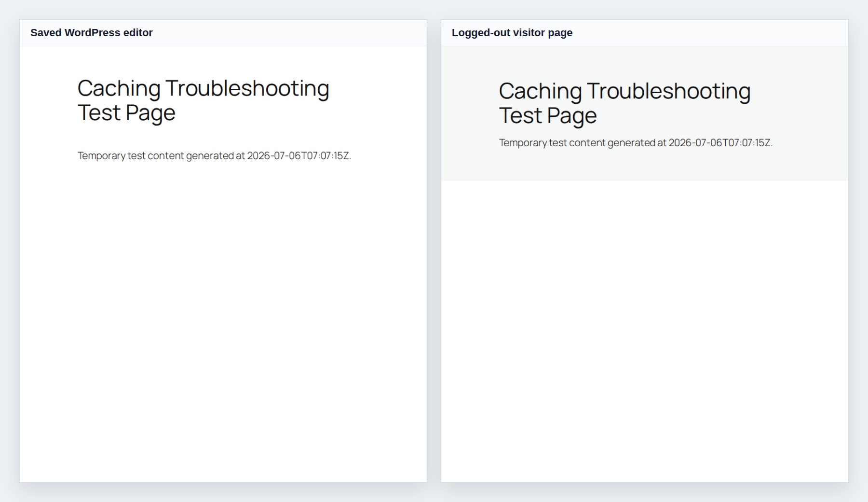This screenshot has width=868, height=502.
Task: Click the 'Temporary test content' paragraph in the editor panel
Action: pos(215,155)
